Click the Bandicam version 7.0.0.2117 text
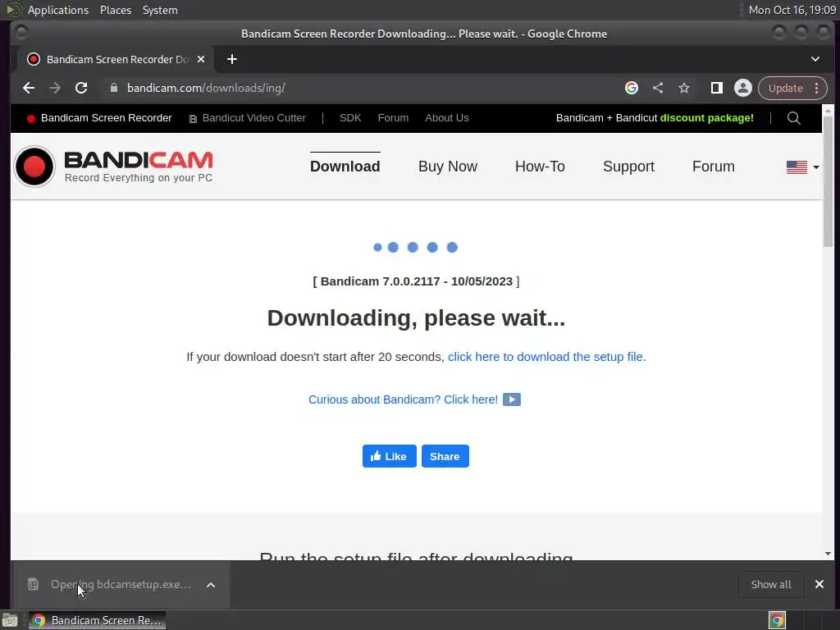This screenshot has height=630, width=840. pyautogui.click(x=416, y=281)
